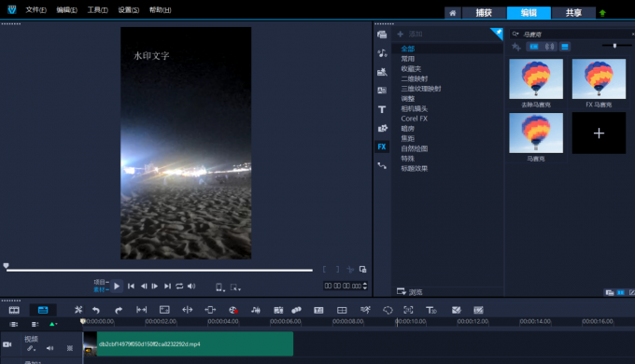Undo the last action

coord(96,310)
